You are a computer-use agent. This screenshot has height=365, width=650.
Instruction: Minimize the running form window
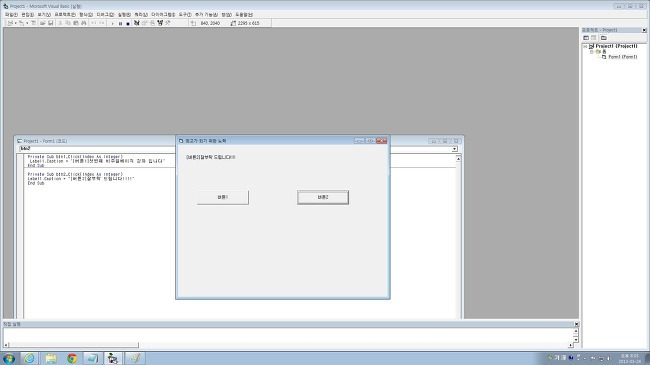click(x=359, y=141)
